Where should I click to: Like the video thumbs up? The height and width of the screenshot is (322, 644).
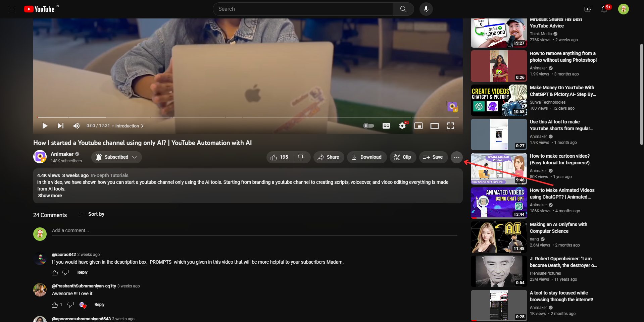click(x=280, y=157)
